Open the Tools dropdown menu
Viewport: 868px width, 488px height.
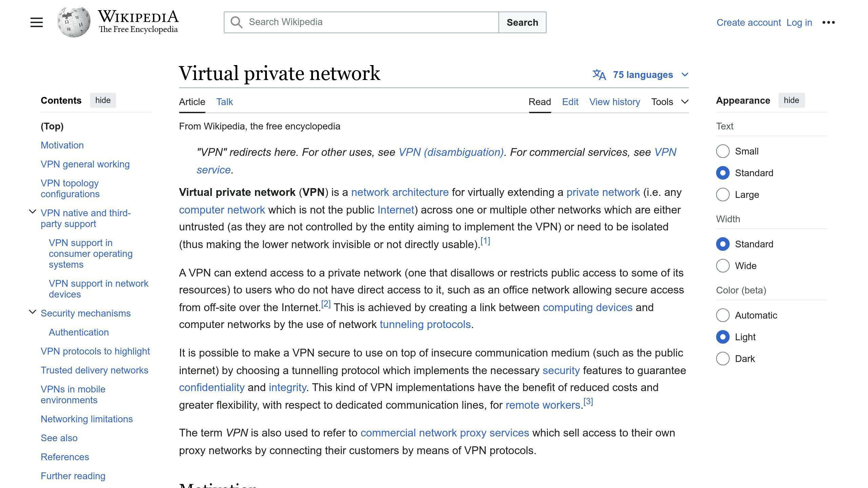point(670,102)
